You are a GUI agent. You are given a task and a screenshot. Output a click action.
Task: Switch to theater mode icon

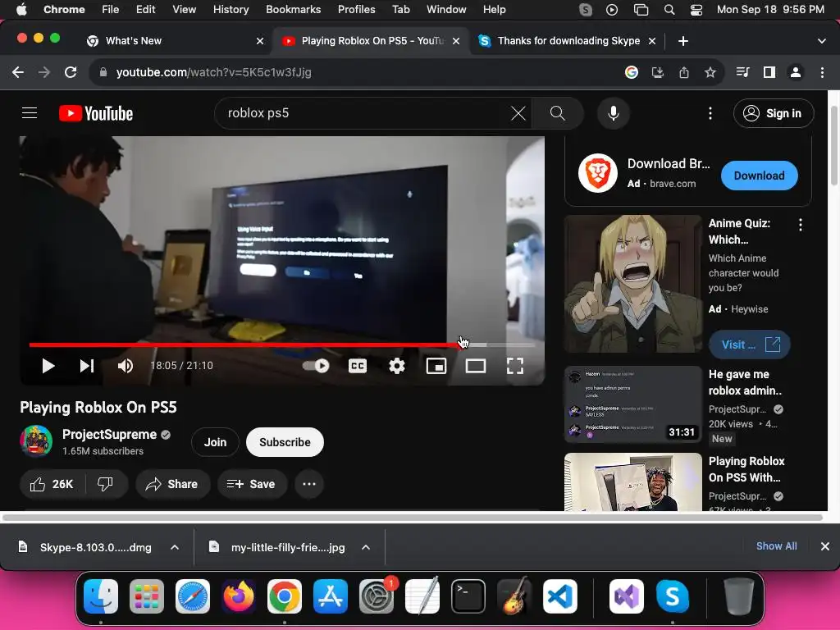coord(476,366)
